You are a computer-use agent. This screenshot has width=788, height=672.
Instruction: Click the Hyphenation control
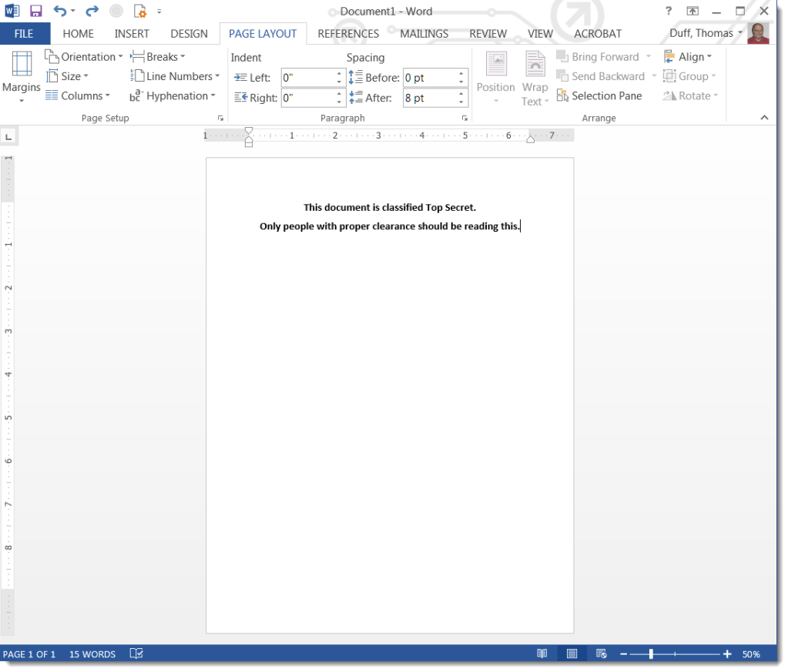click(173, 95)
